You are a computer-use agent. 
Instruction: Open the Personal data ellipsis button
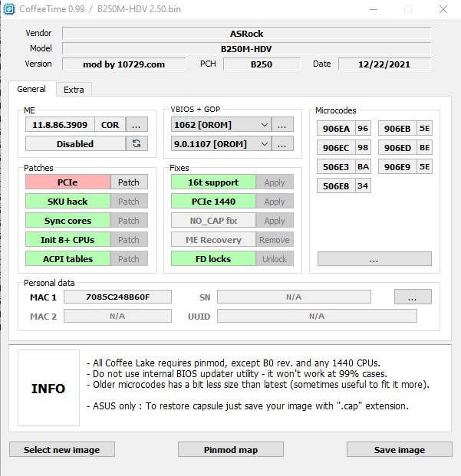(413, 297)
